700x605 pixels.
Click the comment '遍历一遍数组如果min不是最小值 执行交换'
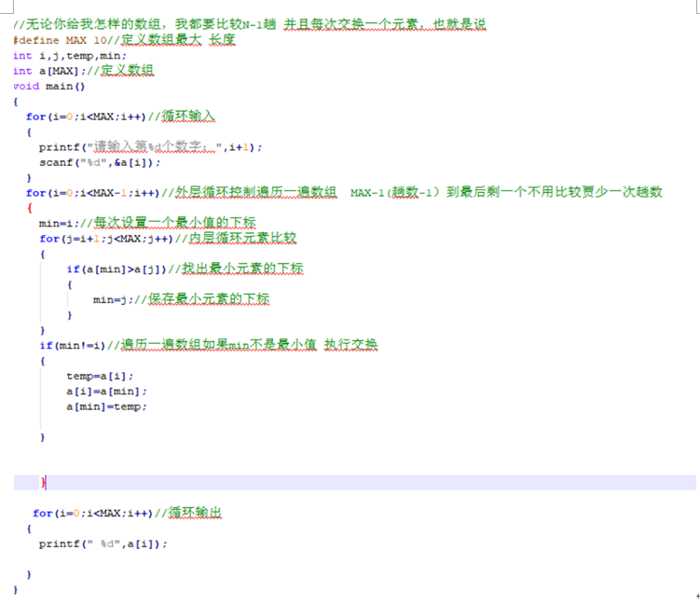pyautogui.click(x=249, y=345)
